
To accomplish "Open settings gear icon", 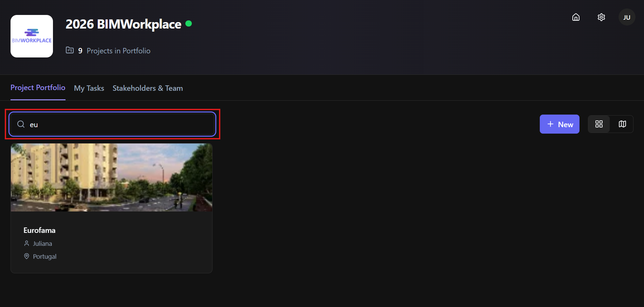I will [x=601, y=17].
